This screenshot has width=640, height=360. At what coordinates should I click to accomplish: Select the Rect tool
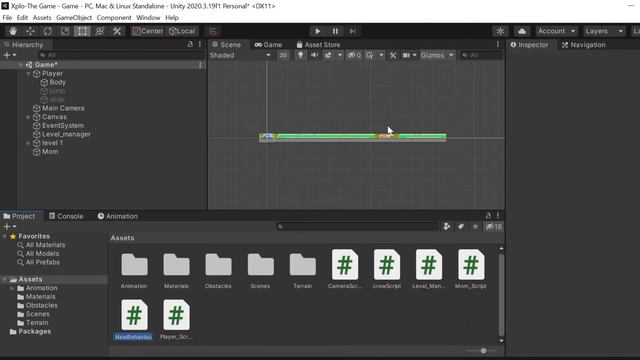pyautogui.click(x=82, y=31)
